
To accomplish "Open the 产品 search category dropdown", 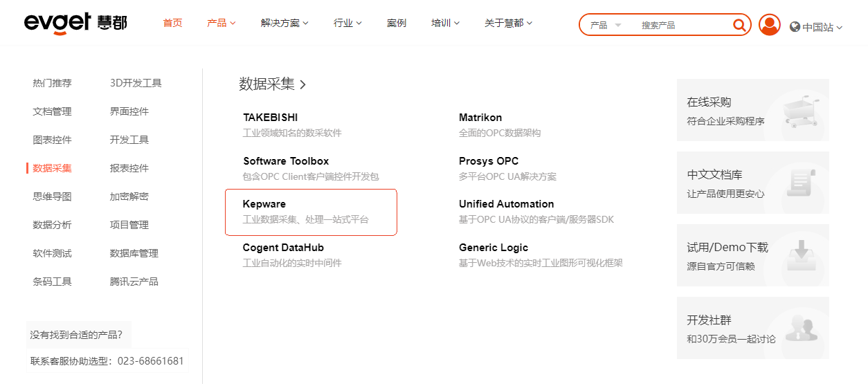I will tap(606, 25).
